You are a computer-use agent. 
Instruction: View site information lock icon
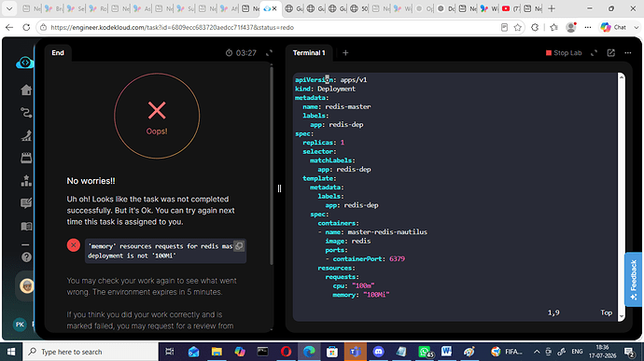43,27
